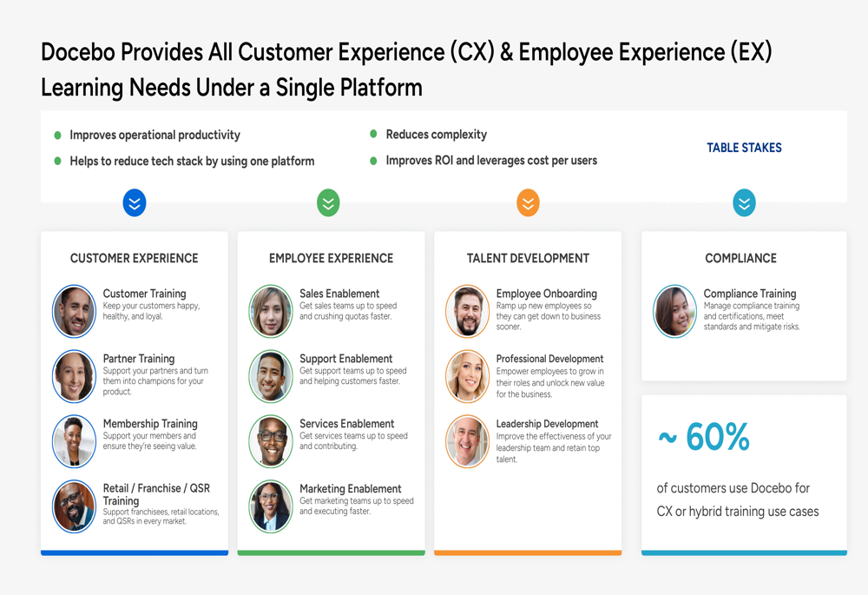The image size is (868, 595).
Task: Select the Marketing Enablement avatar photo
Action: pos(271,506)
